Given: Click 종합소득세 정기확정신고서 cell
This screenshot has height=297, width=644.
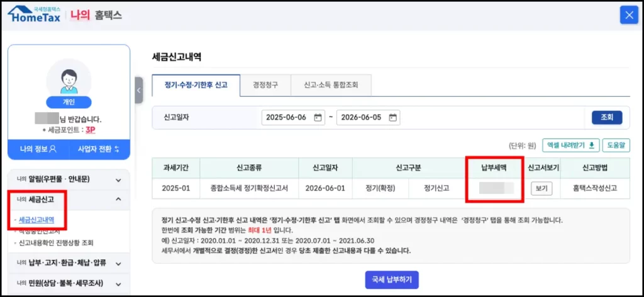Looking at the screenshot, I should 249,189.
